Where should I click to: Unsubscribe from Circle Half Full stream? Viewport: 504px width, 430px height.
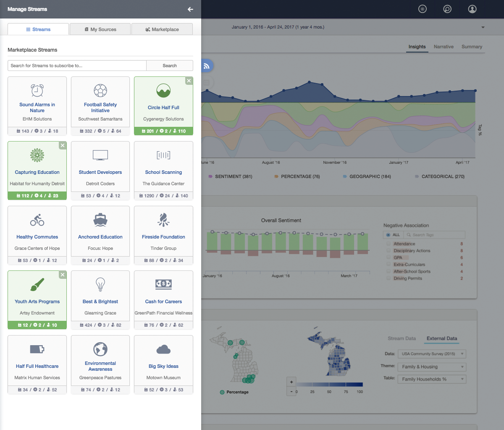click(x=189, y=81)
